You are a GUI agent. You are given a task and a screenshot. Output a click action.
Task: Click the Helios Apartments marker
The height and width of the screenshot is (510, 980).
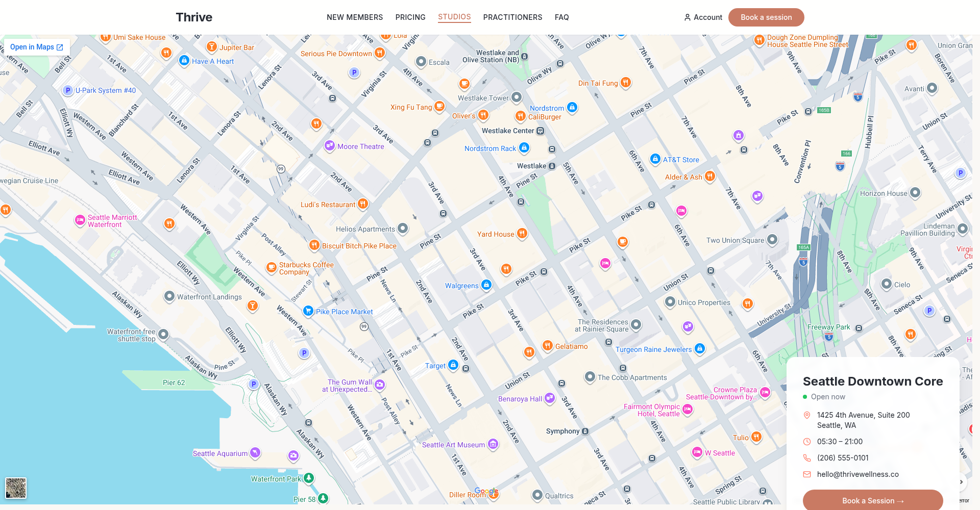pyautogui.click(x=403, y=228)
